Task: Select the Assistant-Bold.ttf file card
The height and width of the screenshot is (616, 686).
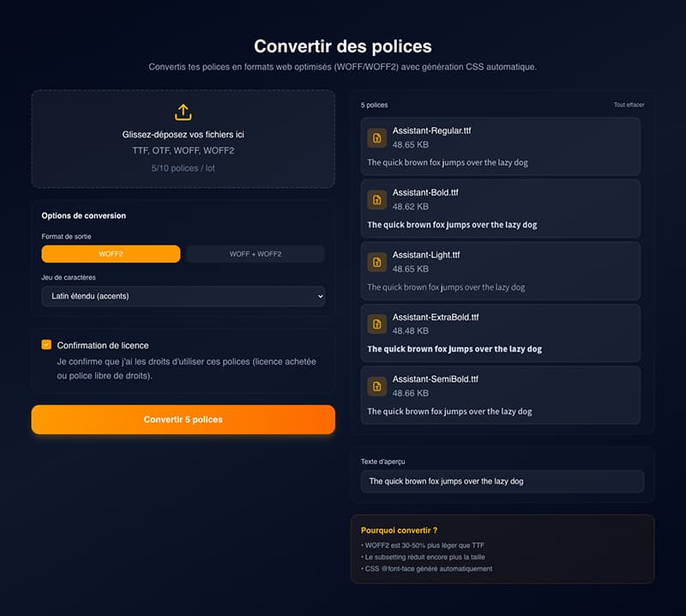Action: (501, 208)
